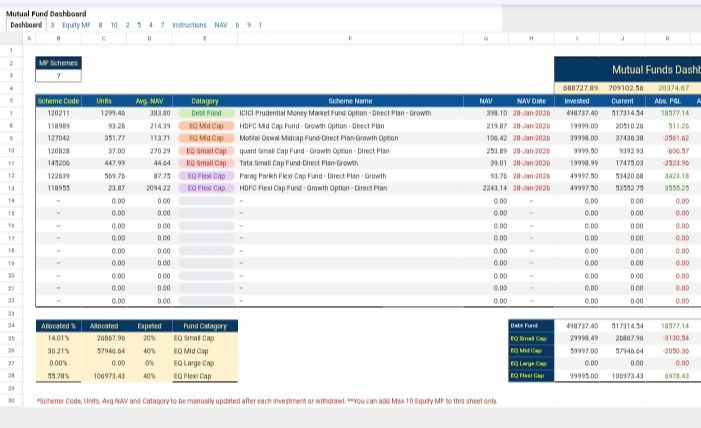This screenshot has height=428, width=701.
Task: Select the summary P&L value 6978.43
Action: [x=667, y=376]
